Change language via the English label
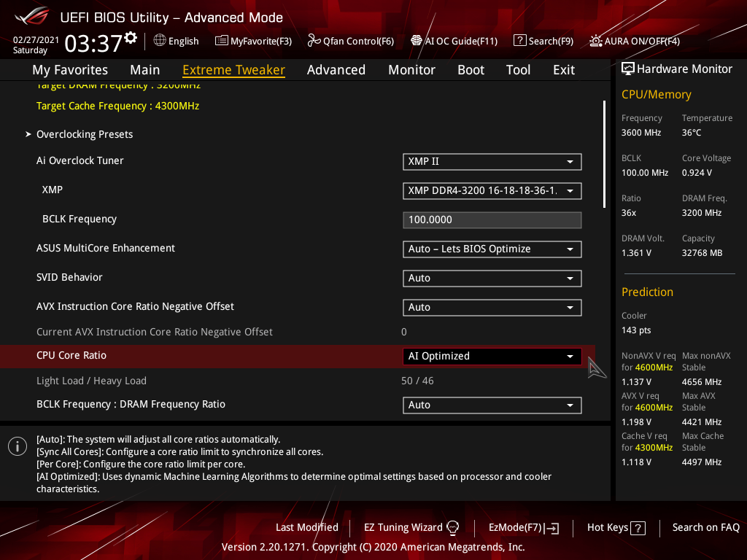The image size is (747, 560). click(x=183, y=41)
